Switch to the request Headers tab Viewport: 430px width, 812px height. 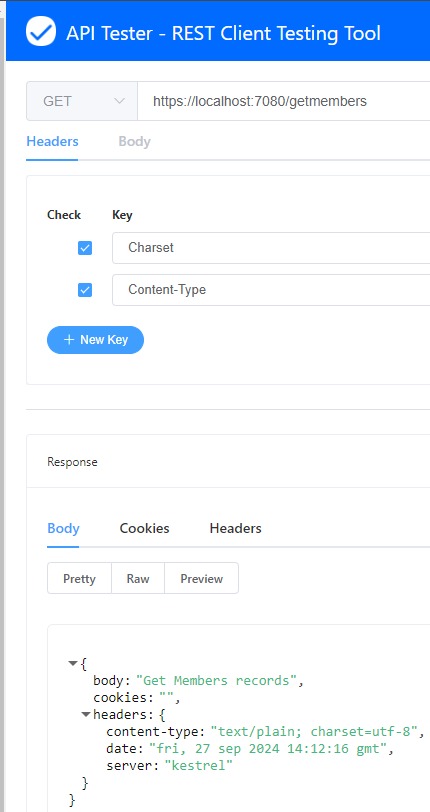click(x=52, y=142)
